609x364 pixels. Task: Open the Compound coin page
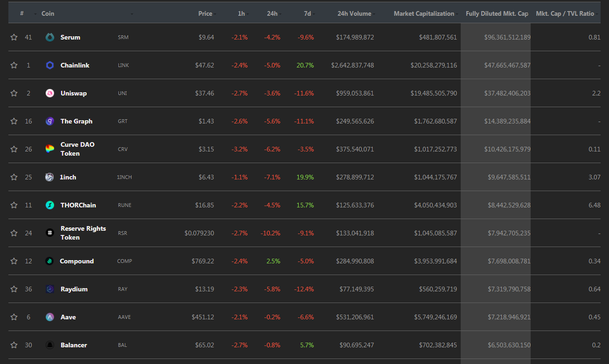tap(77, 261)
